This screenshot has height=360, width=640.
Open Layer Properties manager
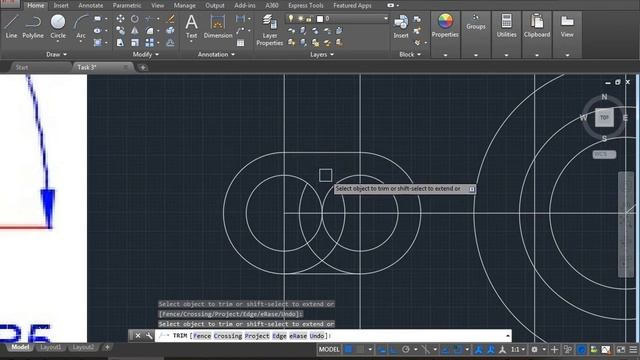269,30
